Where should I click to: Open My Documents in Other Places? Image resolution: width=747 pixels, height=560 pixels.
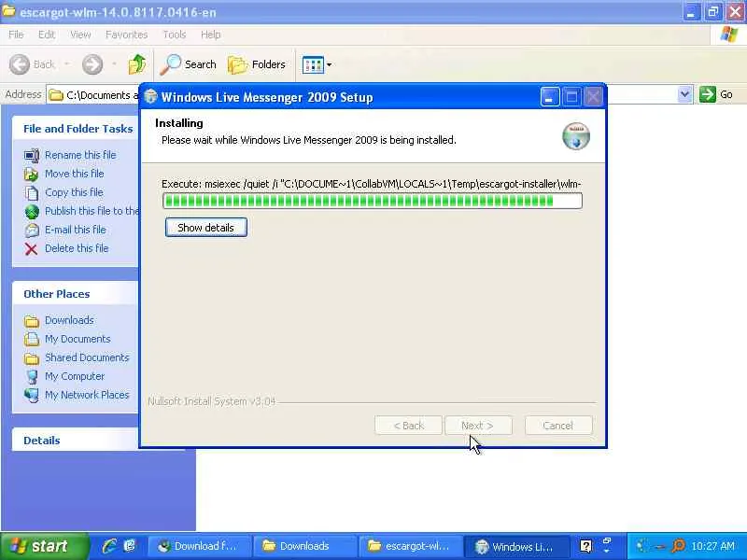point(78,339)
